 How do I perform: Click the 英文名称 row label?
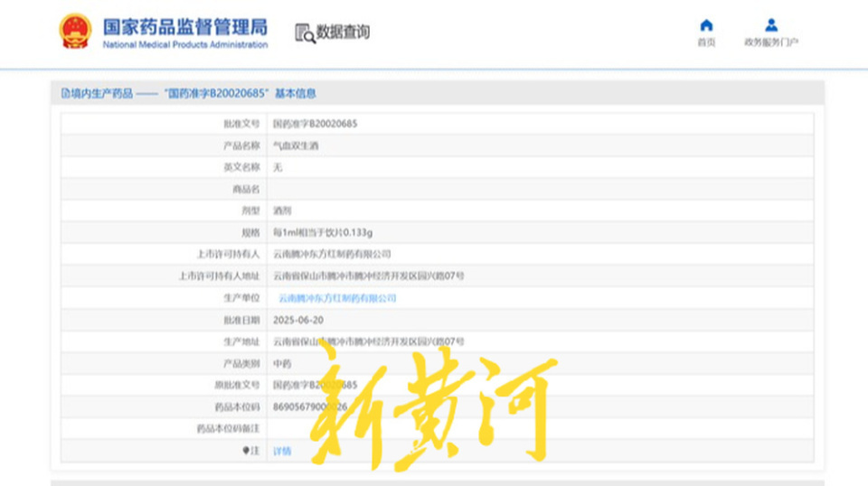241,167
